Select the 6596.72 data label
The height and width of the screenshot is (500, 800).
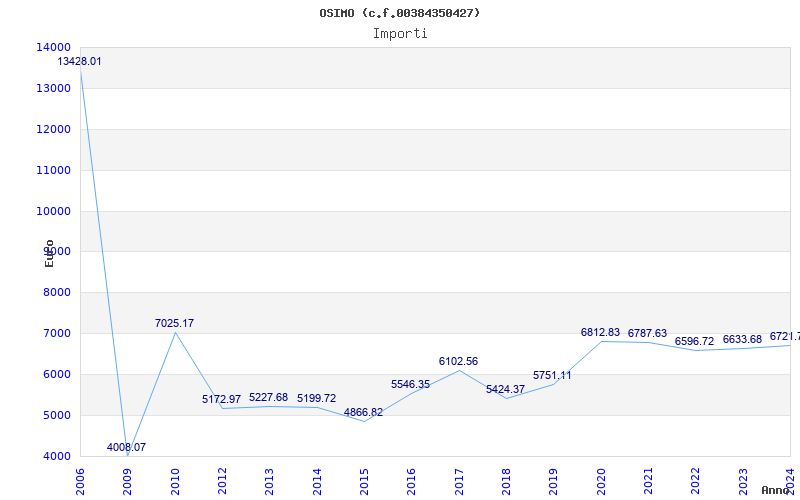pyautogui.click(x=694, y=341)
